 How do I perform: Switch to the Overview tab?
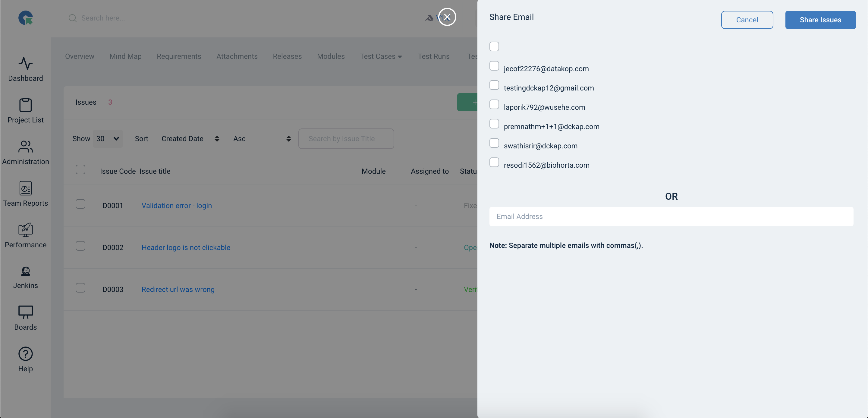(80, 56)
